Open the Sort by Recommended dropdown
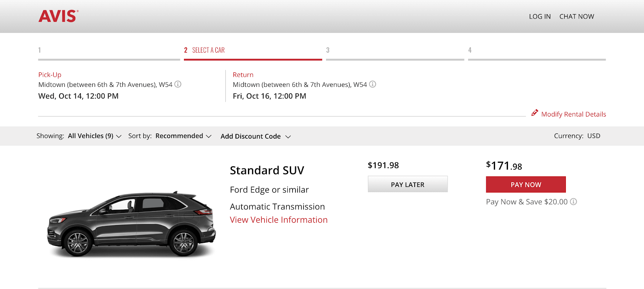The image size is (644, 289). coord(183,136)
